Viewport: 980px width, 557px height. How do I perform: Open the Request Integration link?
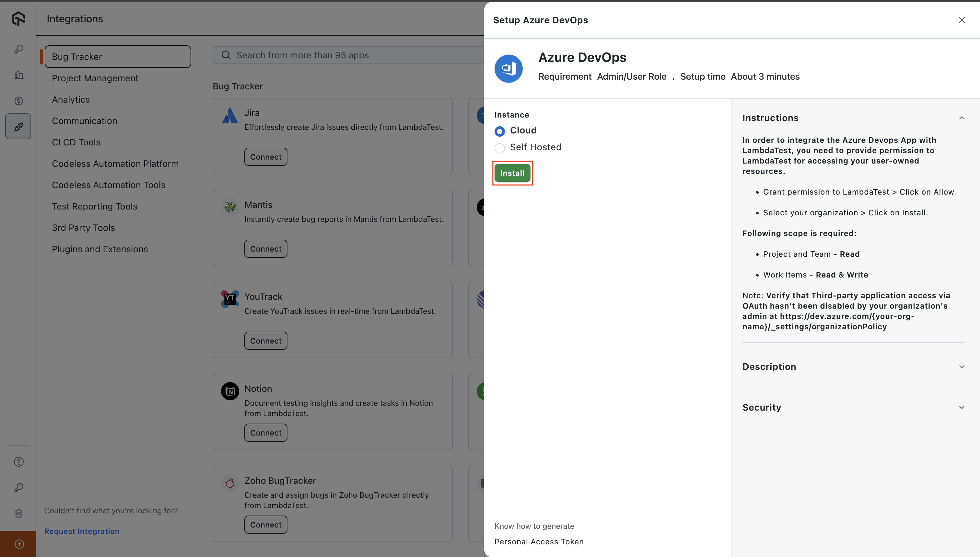tap(82, 531)
